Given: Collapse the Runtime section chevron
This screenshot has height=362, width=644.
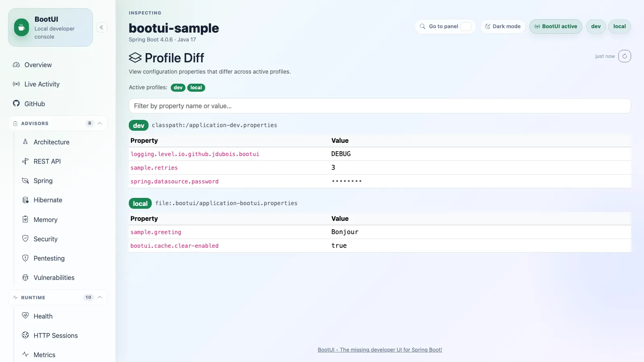Looking at the screenshot, I should (100, 298).
